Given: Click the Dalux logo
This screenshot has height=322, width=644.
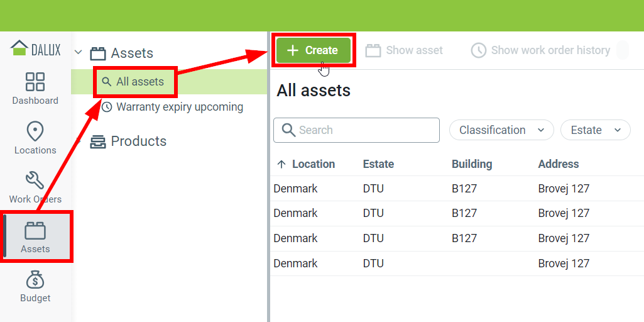Looking at the screenshot, I should [36, 48].
